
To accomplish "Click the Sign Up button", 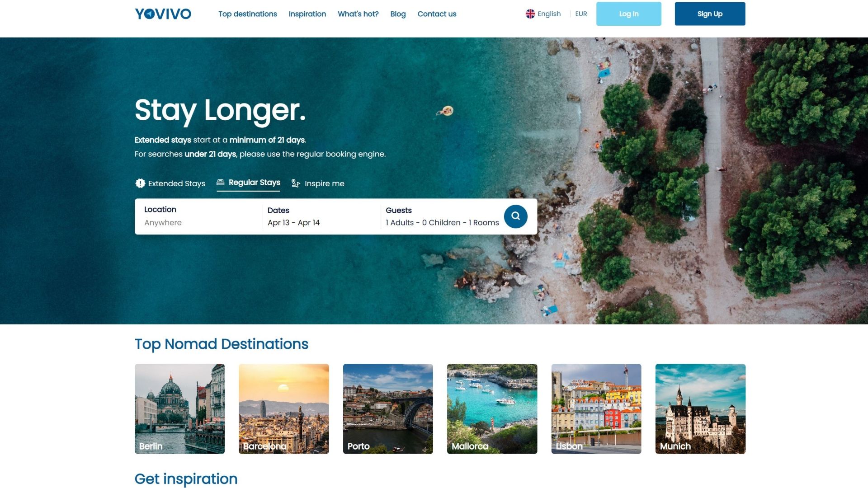I will tap(709, 14).
